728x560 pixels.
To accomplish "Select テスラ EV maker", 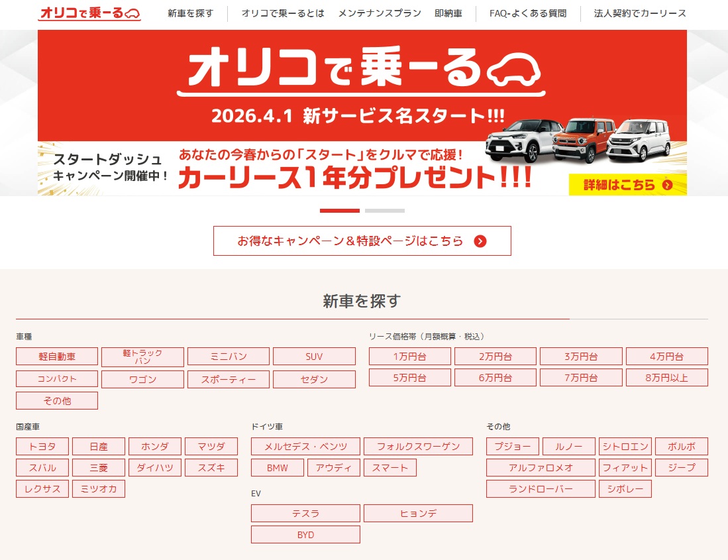I will pos(305,514).
